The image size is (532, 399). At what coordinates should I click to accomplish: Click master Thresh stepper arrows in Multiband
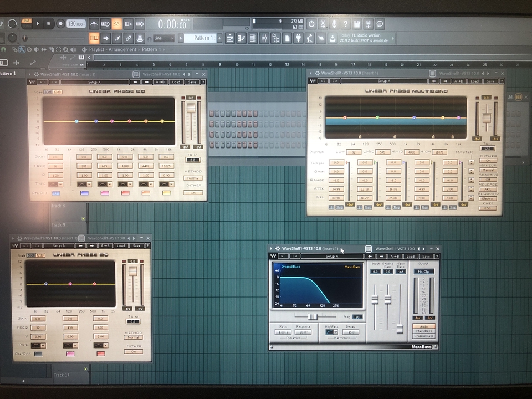click(x=472, y=162)
